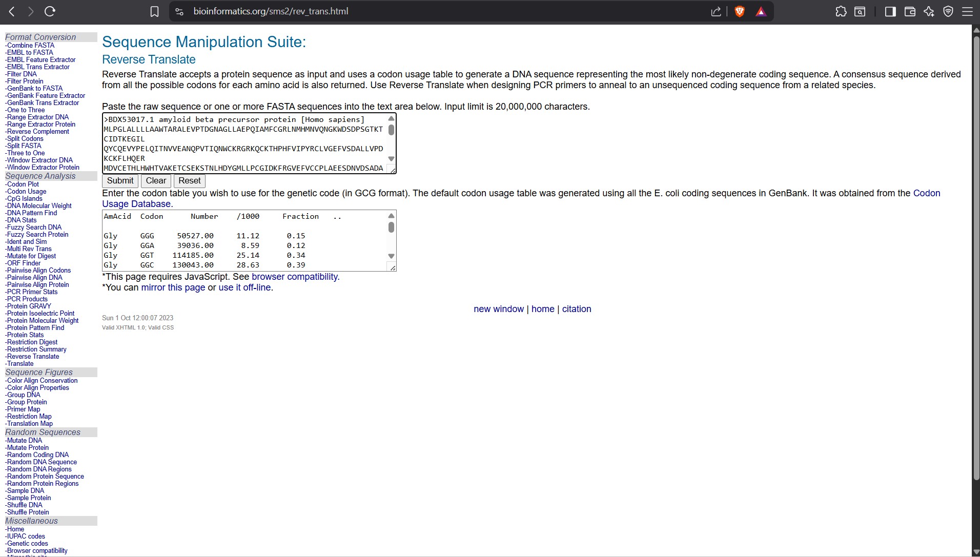The height and width of the screenshot is (557, 980).
Task: Open Color Align Conservation tool
Action: (x=43, y=380)
